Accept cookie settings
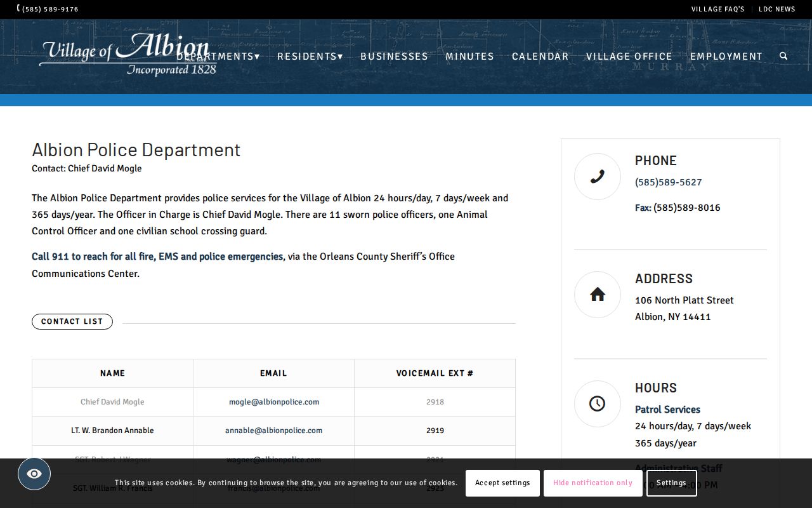The height and width of the screenshot is (508, 812). click(x=502, y=483)
